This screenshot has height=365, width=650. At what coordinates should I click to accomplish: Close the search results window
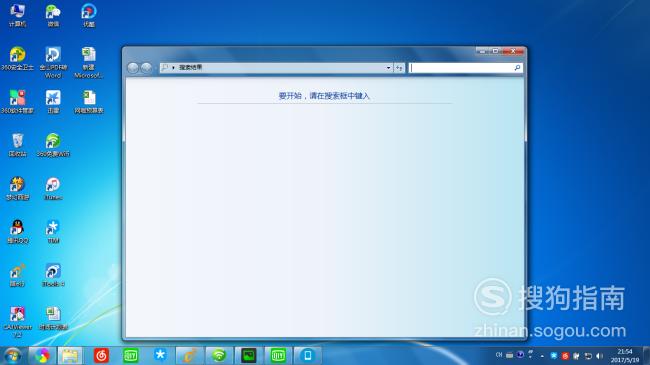click(513, 51)
